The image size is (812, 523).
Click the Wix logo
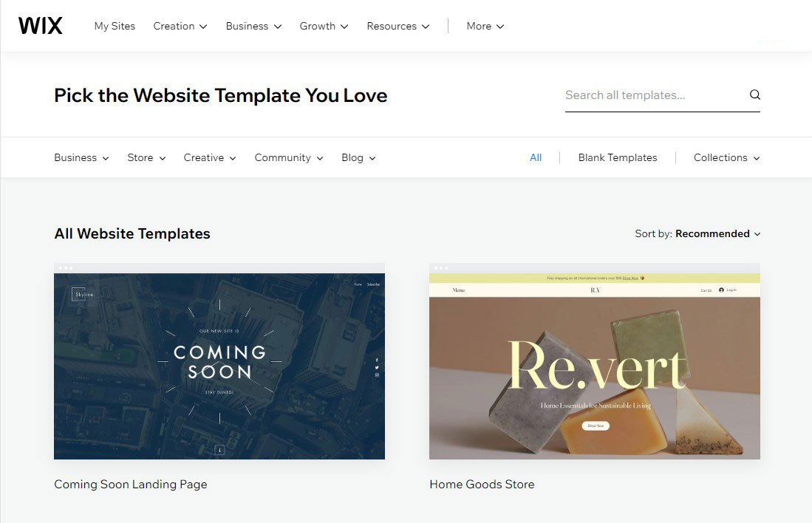click(x=41, y=26)
